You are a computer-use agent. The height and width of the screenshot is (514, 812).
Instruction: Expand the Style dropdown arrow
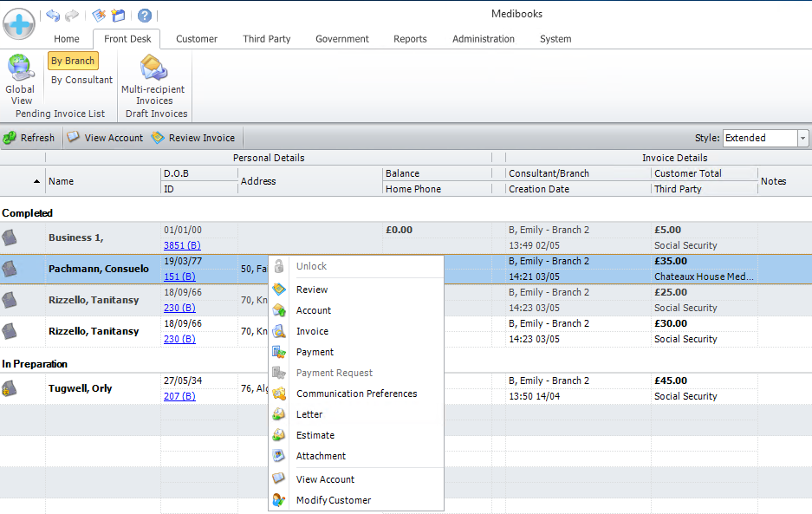802,139
